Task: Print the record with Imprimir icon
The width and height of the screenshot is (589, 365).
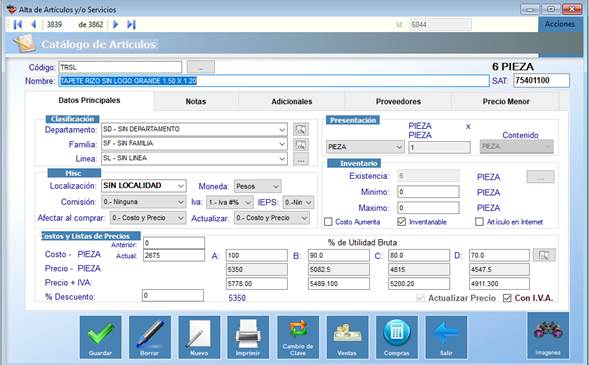Action: coord(248,337)
